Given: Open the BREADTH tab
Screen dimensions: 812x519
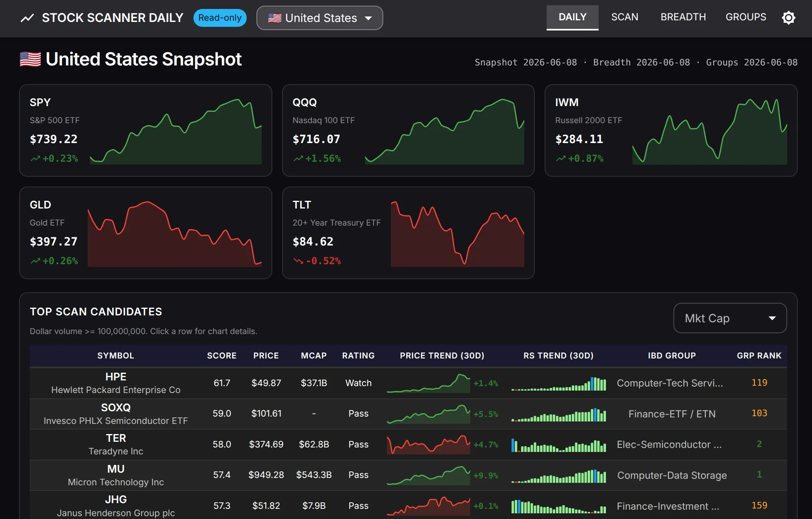Looking at the screenshot, I should [683, 17].
